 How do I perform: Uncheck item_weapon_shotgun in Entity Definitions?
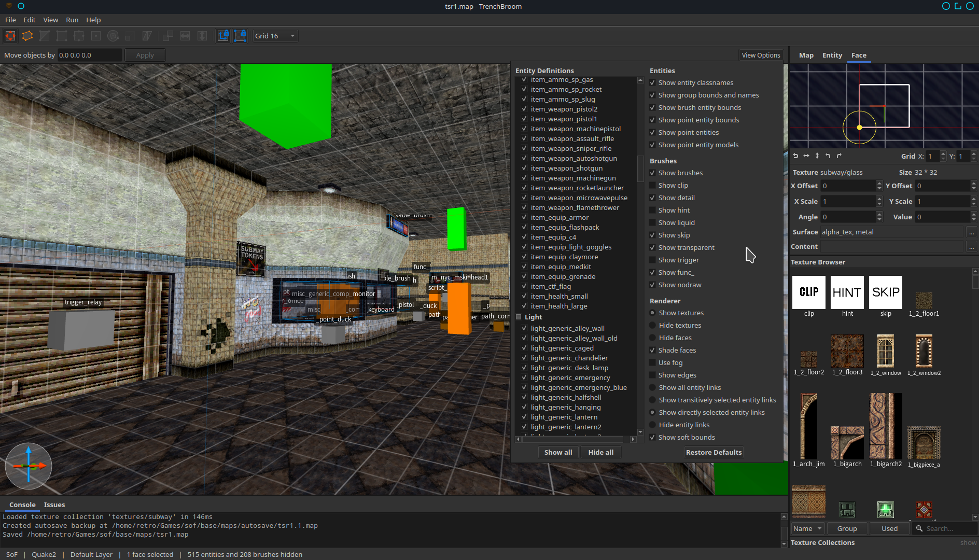click(x=524, y=168)
